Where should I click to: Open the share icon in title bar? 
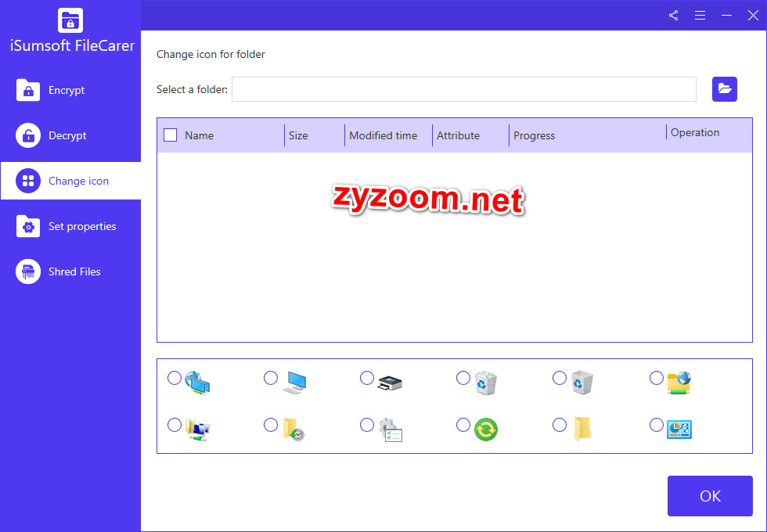coord(674,15)
